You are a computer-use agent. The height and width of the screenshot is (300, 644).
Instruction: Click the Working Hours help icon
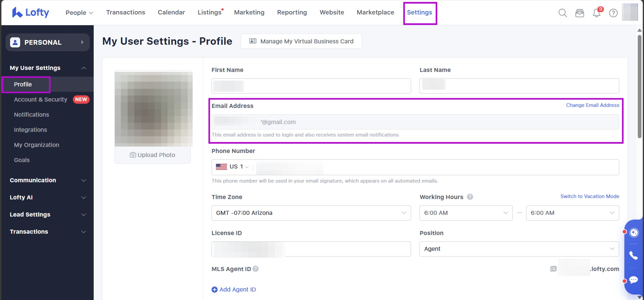pyautogui.click(x=470, y=197)
